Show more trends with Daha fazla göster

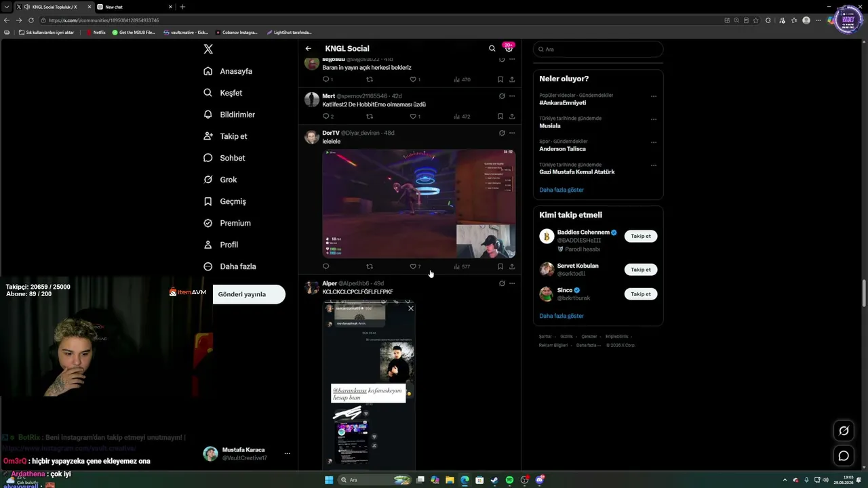pos(561,190)
